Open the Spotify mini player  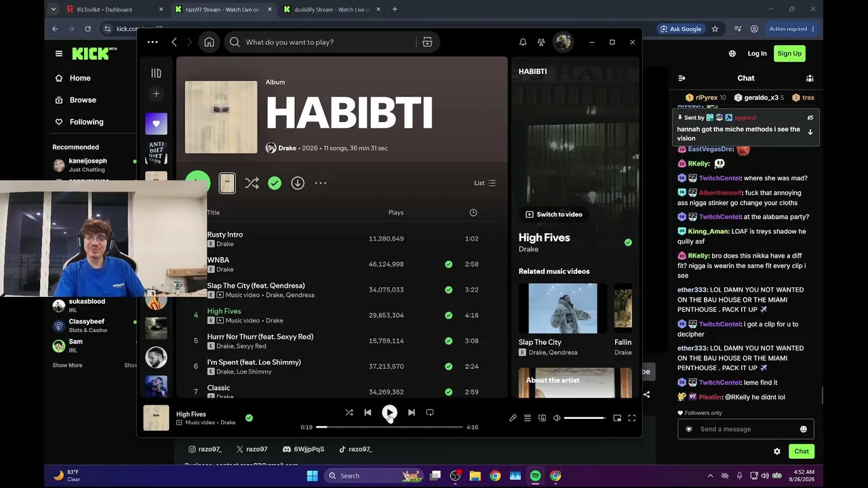point(617,418)
